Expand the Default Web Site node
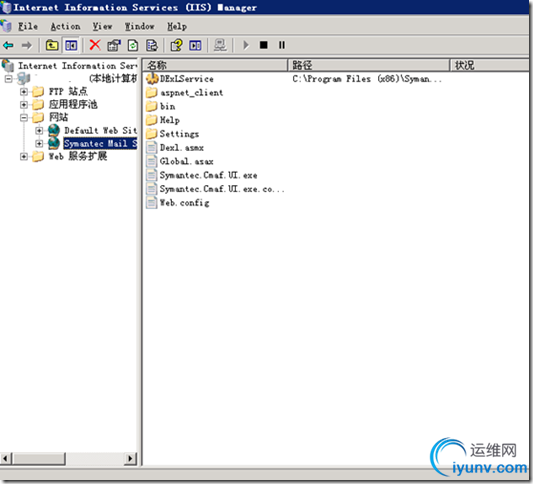Viewport: 533px width, 484px height. [x=39, y=131]
